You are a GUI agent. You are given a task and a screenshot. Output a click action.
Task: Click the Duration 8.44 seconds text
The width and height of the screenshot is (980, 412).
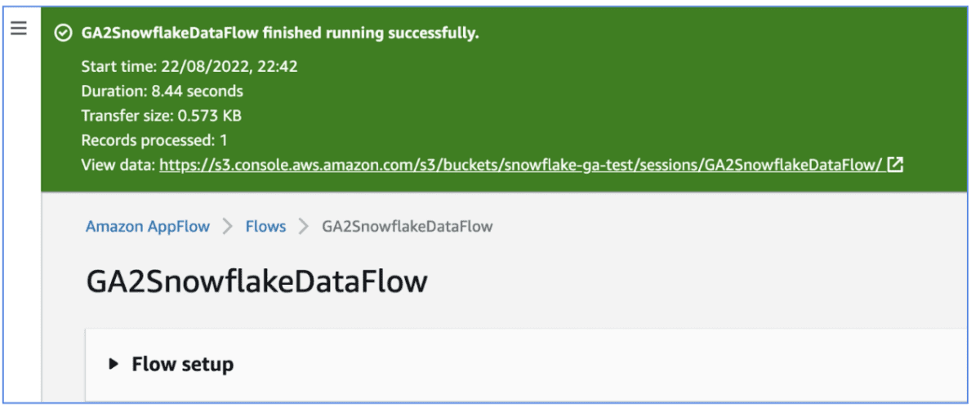[x=162, y=91]
